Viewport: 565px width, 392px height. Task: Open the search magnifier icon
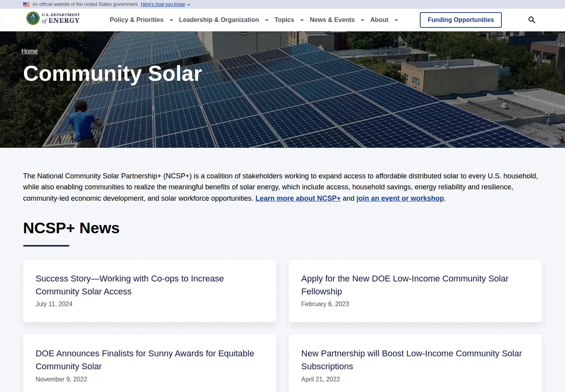(x=532, y=20)
